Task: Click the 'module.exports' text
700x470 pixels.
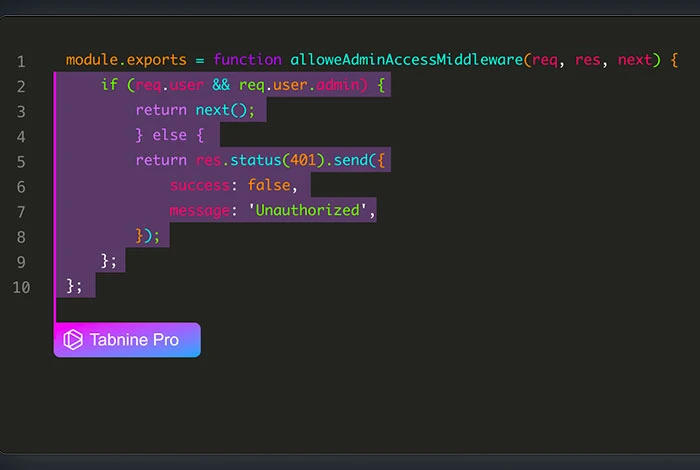Action: [126, 60]
